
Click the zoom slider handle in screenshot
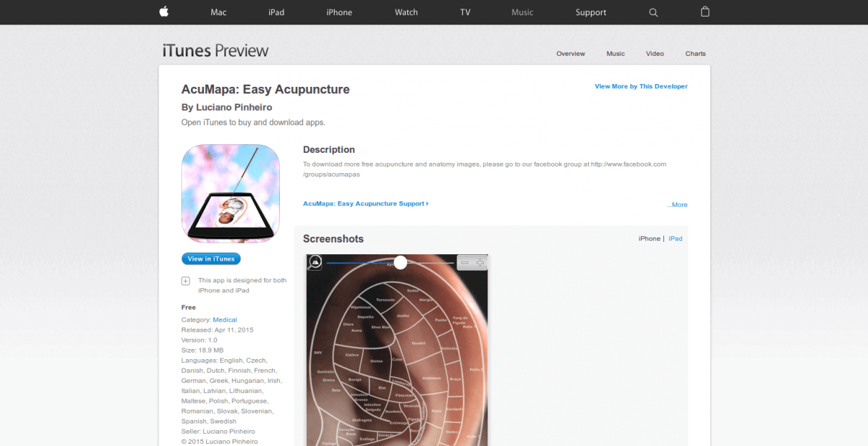tap(400, 262)
